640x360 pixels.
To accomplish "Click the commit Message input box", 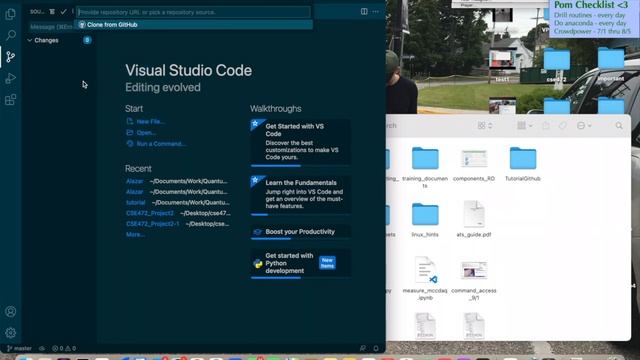I will 51,27.
